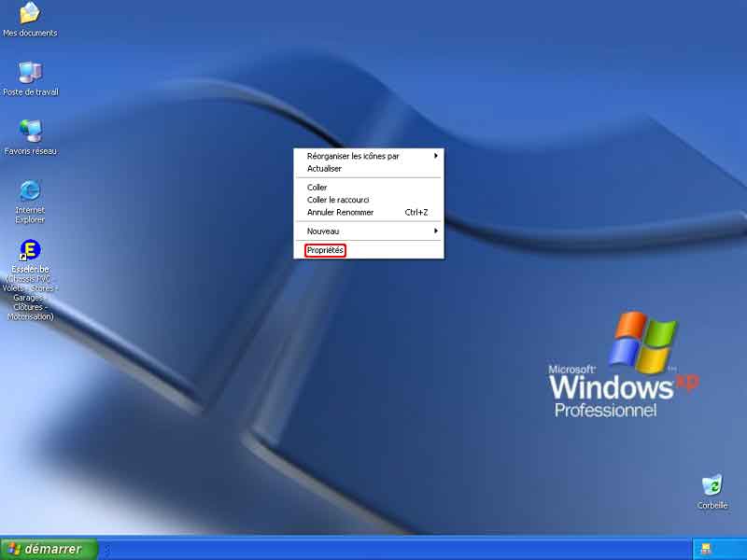Image resolution: width=747 pixels, height=560 pixels.
Task: Select Annuler Renommer in the context menu
Action: click(x=369, y=212)
